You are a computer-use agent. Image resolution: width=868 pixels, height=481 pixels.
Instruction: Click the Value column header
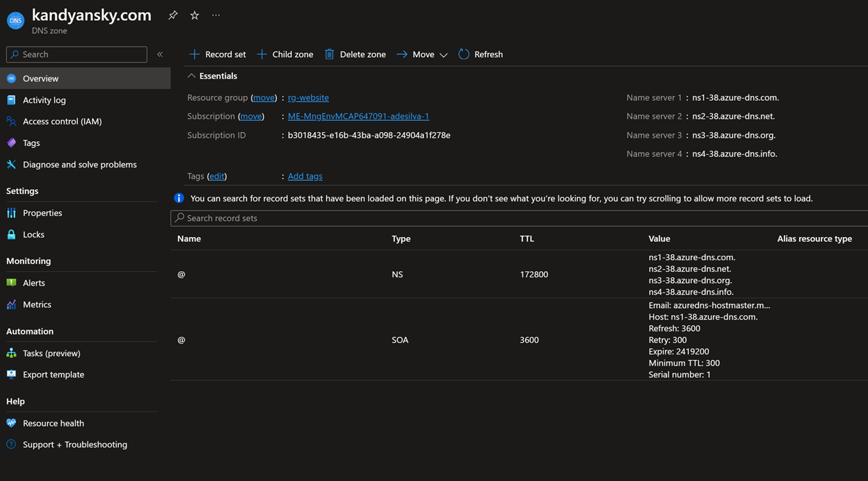coord(659,238)
